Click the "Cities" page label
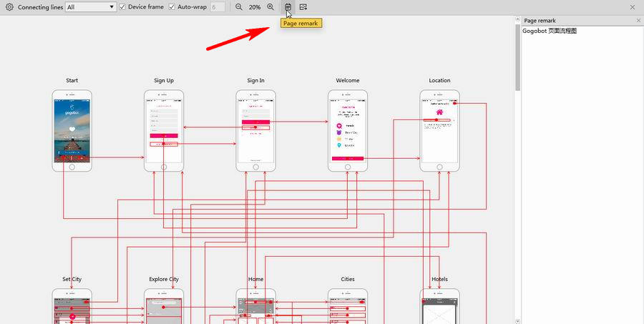 click(348, 279)
